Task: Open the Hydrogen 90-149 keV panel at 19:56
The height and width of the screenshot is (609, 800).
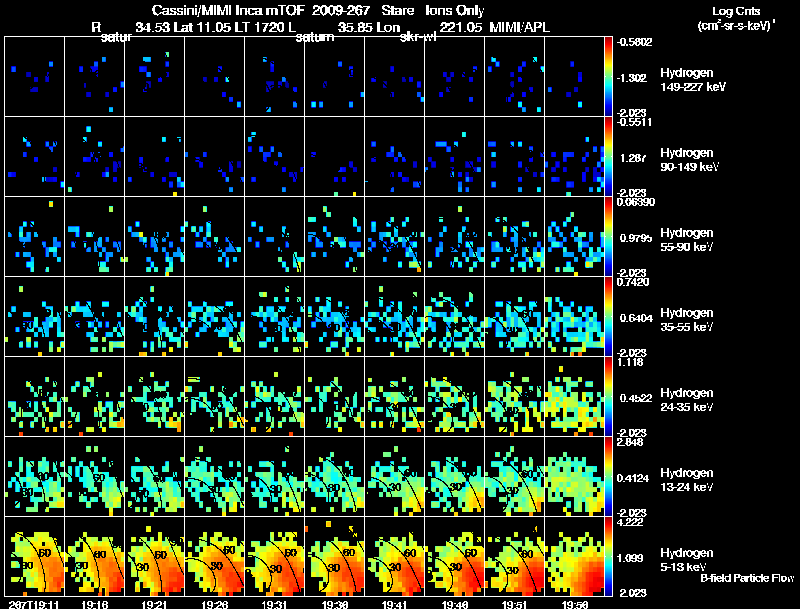Action: (574, 157)
